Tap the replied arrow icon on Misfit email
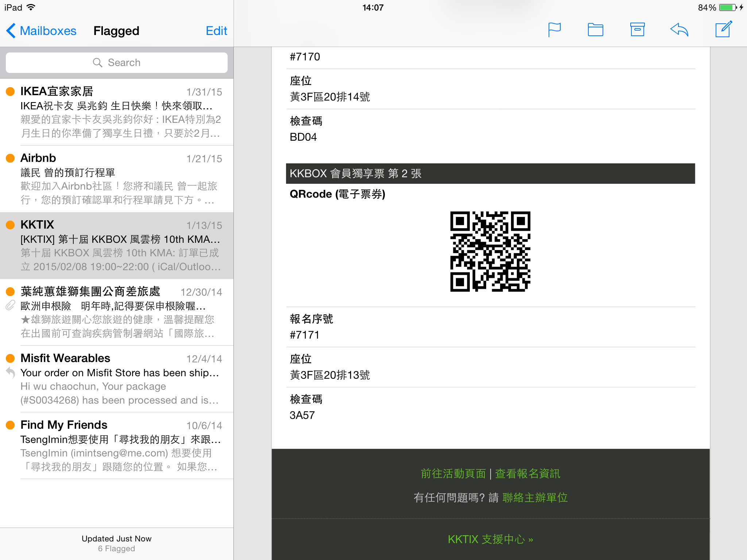 coord(10,372)
